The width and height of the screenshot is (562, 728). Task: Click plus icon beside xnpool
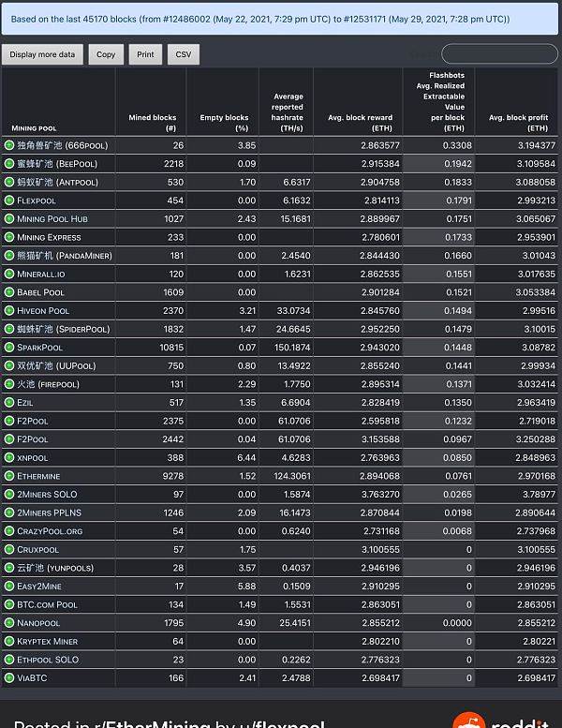[9, 457]
